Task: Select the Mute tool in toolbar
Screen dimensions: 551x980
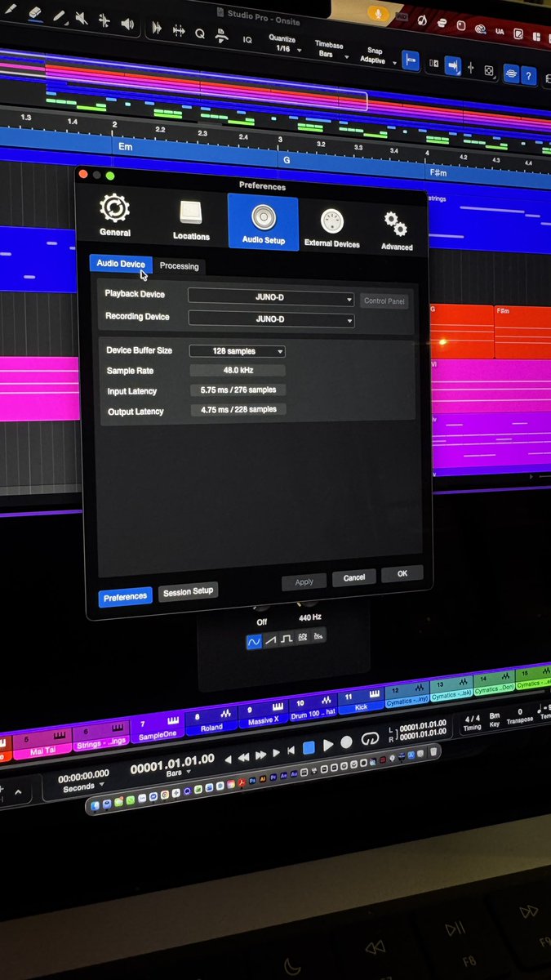Action: coord(83,19)
